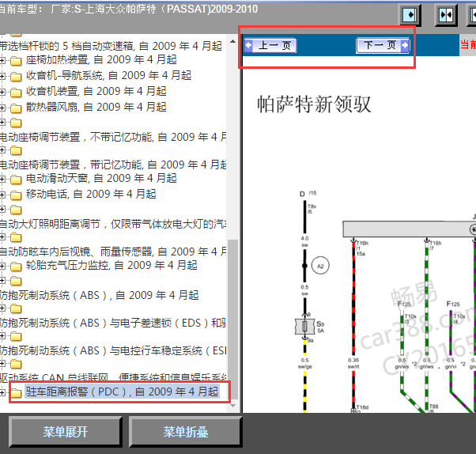
Task: Open the 座椅加热装置 folder icon
Action: click(16, 61)
